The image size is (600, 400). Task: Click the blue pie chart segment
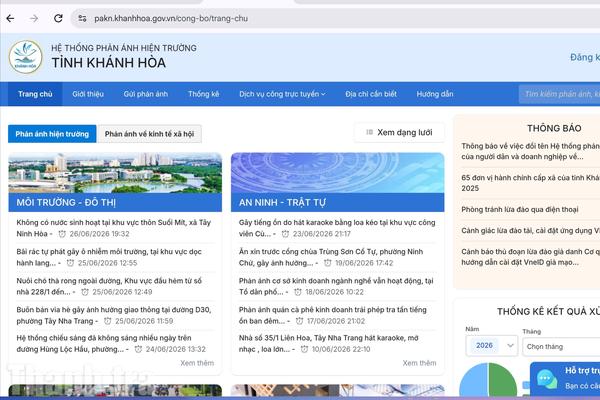[474, 382]
